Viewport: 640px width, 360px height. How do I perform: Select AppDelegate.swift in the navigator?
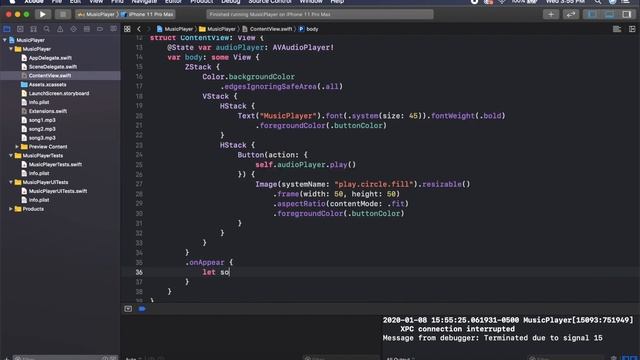[50, 58]
